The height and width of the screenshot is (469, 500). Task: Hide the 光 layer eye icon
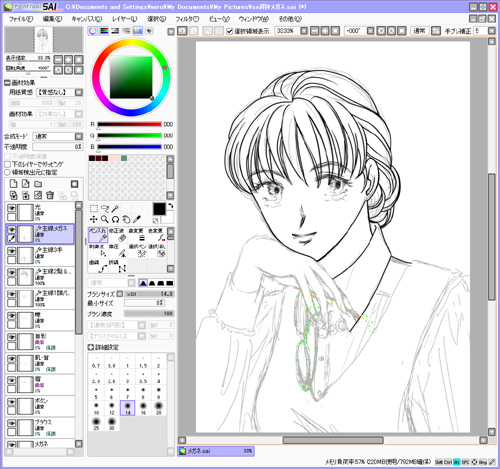[x=11, y=208]
